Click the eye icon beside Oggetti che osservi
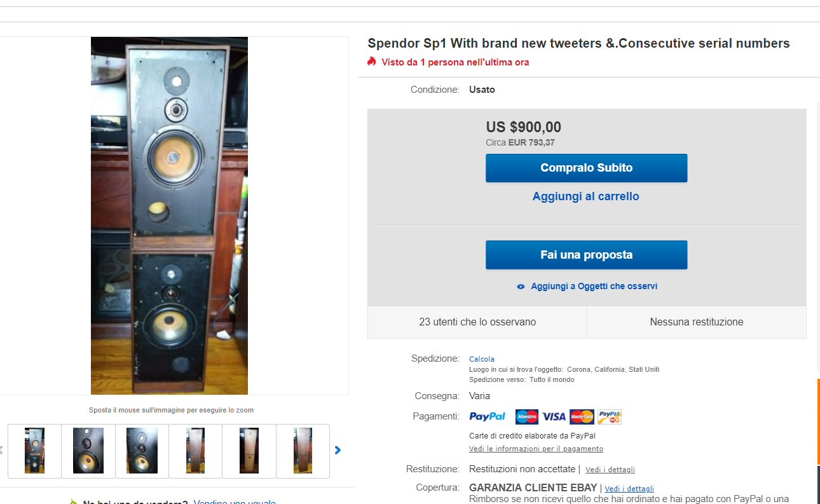The height and width of the screenshot is (504, 820). click(x=521, y=287)
